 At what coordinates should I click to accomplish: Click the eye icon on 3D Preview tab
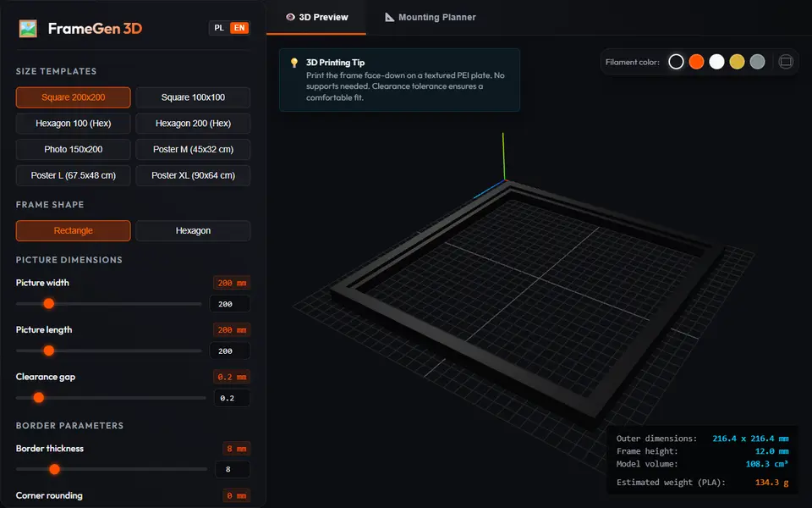[290, 17]
